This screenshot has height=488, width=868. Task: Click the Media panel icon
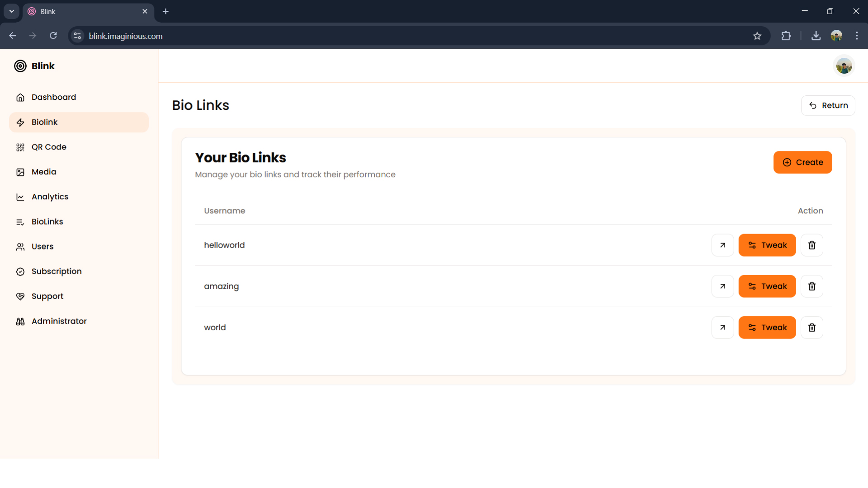(x=20, y=172)
